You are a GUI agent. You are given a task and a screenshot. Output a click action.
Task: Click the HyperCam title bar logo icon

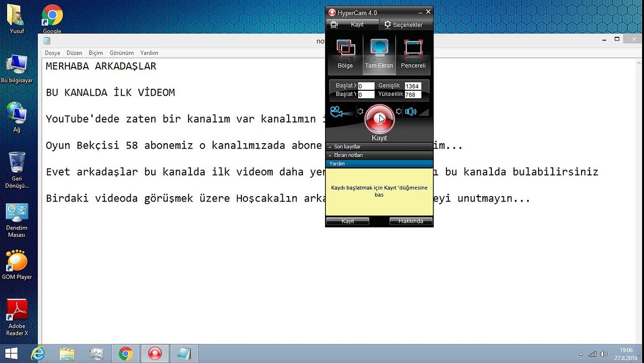click(x=332, y=13)
